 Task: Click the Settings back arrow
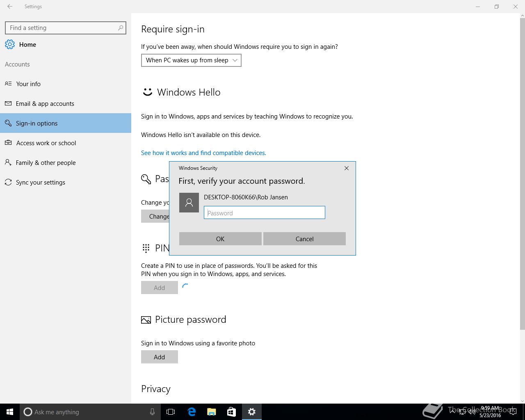click(x=10, y=7)
